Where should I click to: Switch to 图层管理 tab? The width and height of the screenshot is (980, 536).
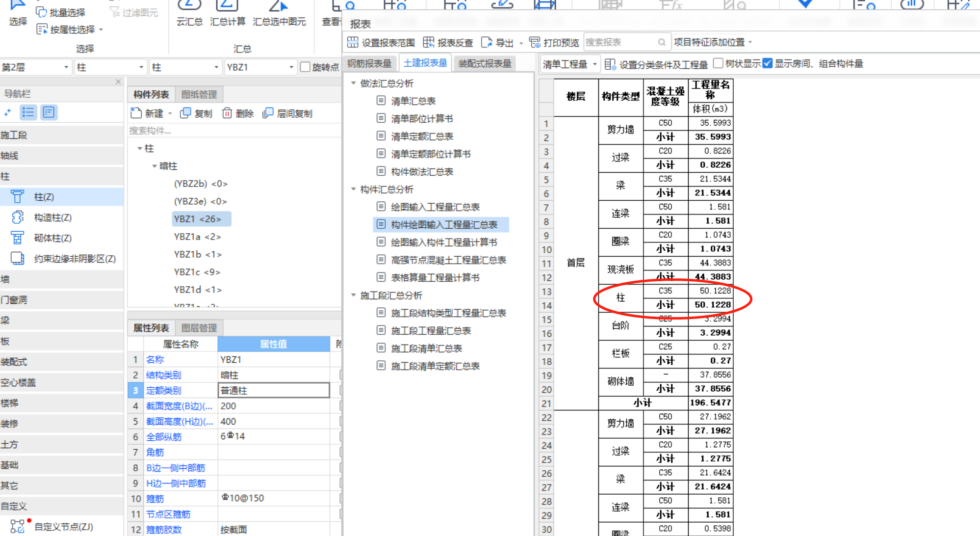(x=199, y=328)
